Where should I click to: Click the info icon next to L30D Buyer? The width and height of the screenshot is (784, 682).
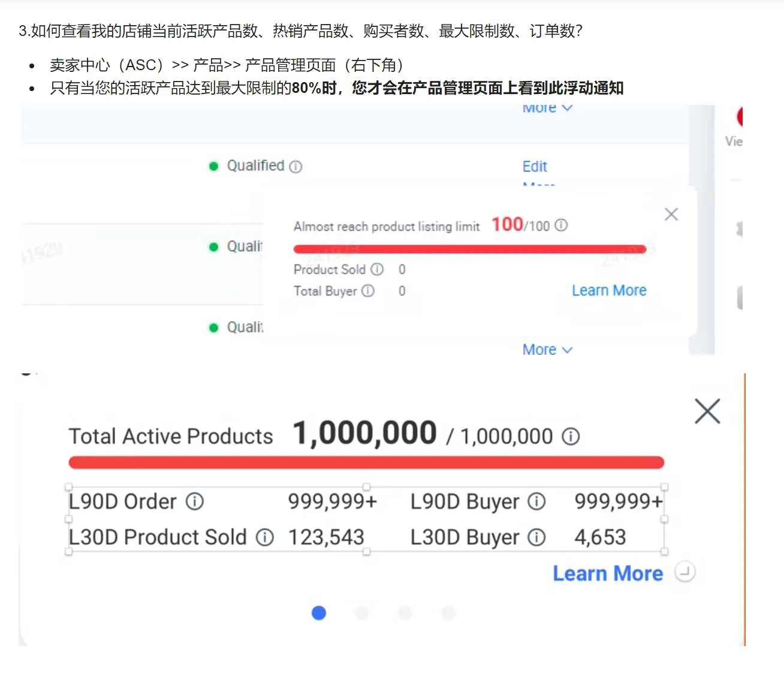[538, 538]
